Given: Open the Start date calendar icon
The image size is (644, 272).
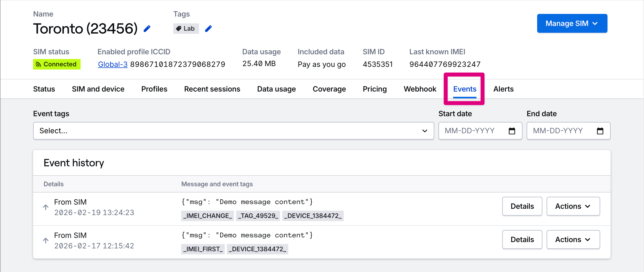Looking at the screenshot, I should tap(512, 131).
